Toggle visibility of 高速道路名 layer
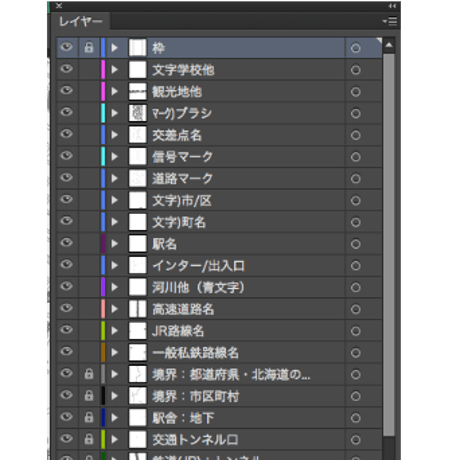The width and height of the screenshot is (460, 460). coord(66,308)
